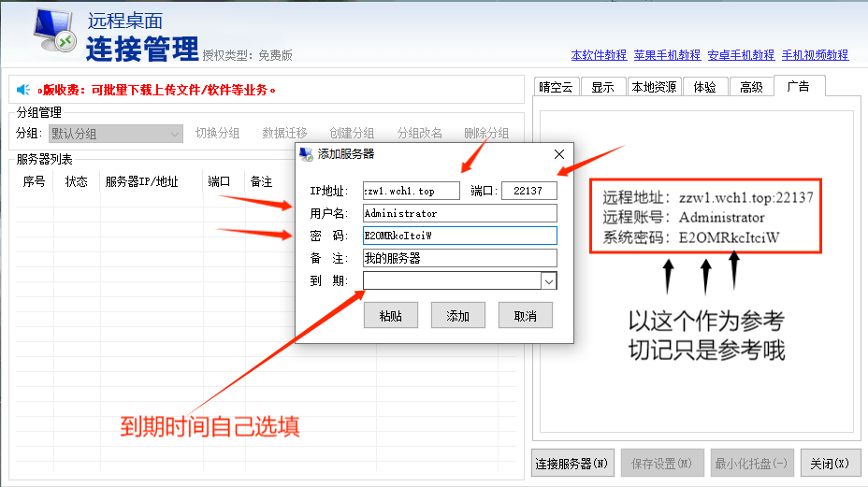The height and width of the screenshot is (487, 868).
Task: Switch to the 晴空云 tab
Action: tap(554, 87)
